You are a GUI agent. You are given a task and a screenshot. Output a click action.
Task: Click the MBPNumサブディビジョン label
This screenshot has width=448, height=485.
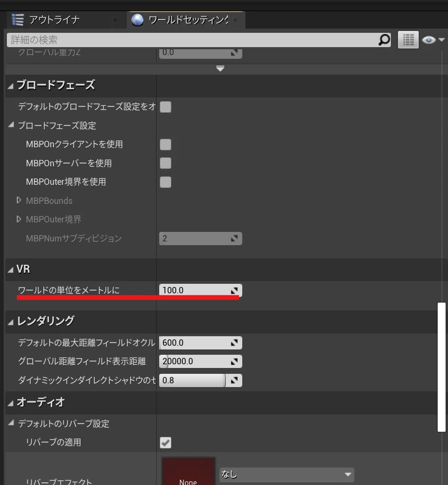point(74,238)
